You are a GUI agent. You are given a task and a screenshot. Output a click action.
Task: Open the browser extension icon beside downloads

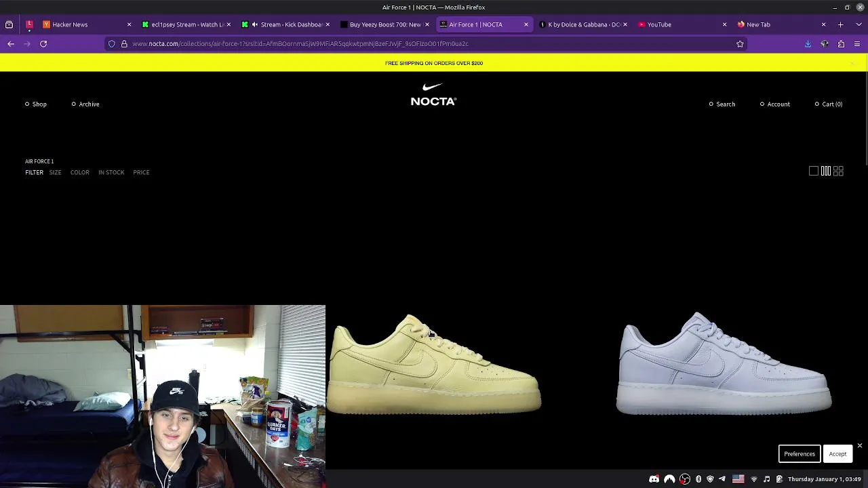[825, 43]
